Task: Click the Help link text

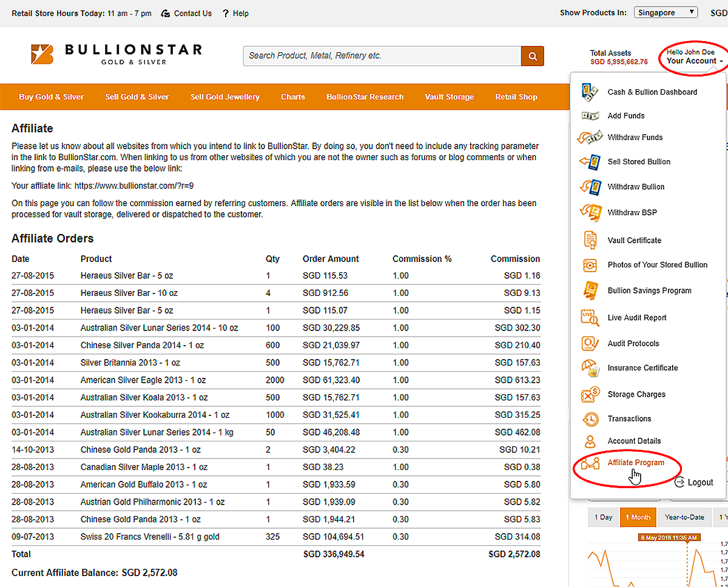Action: click(x=241, y=13)
